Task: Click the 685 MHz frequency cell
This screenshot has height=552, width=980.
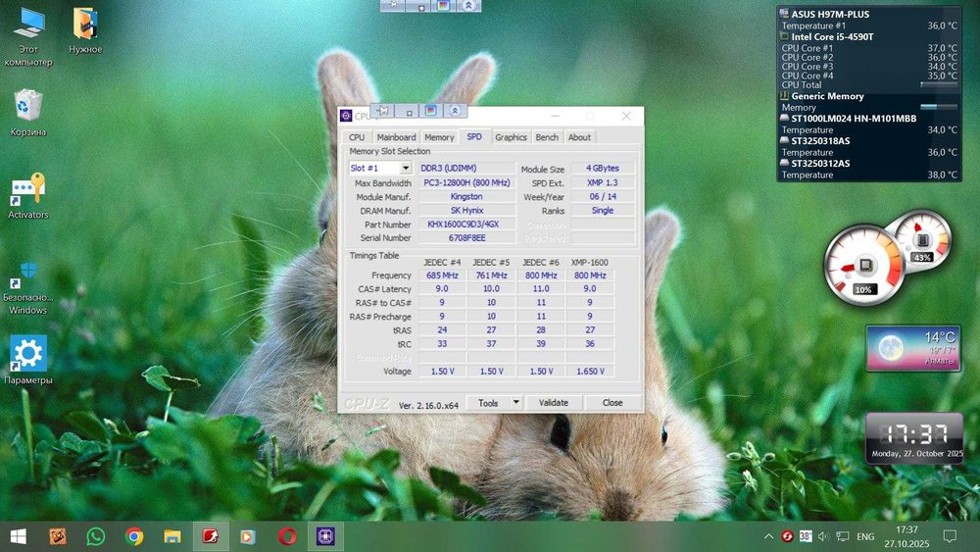Action: 442,276
